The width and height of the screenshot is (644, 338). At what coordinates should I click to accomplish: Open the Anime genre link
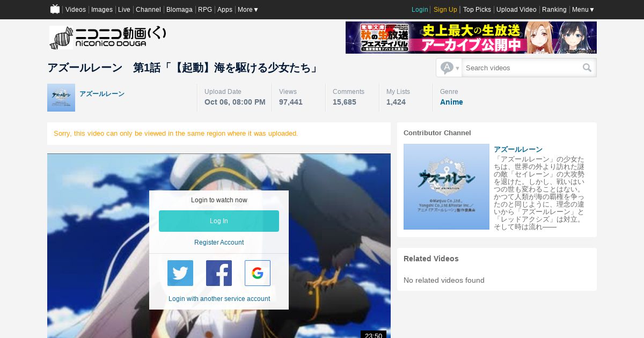451,102
